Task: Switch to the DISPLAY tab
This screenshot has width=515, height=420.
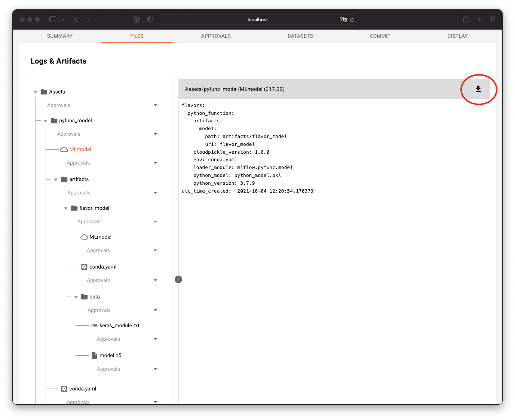Action: click(457, 36)
